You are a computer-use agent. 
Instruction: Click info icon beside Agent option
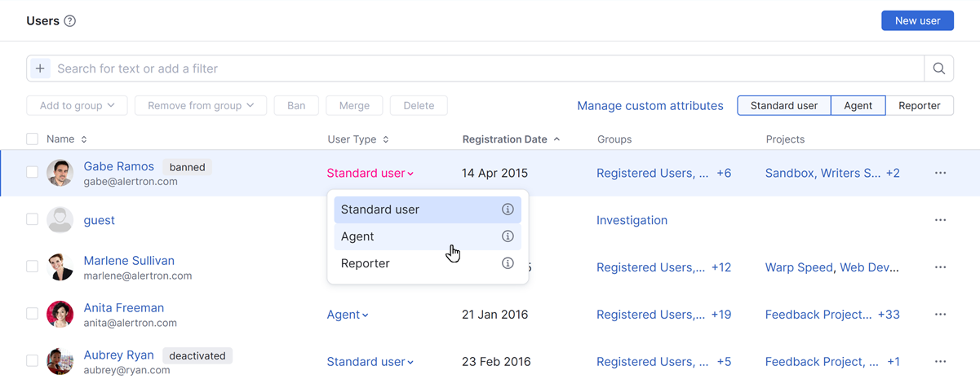(x=508, y=236)
